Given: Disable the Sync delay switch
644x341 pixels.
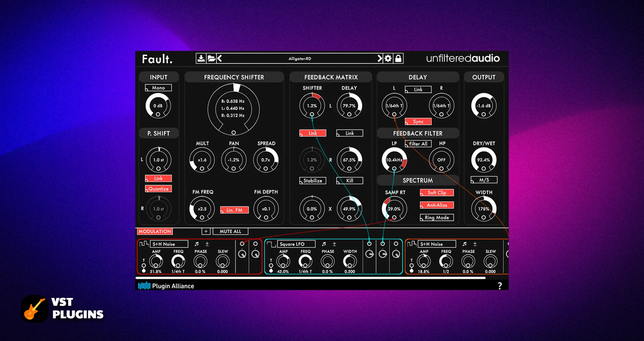Looking at the screenshot, I should [x=418, y=121].
